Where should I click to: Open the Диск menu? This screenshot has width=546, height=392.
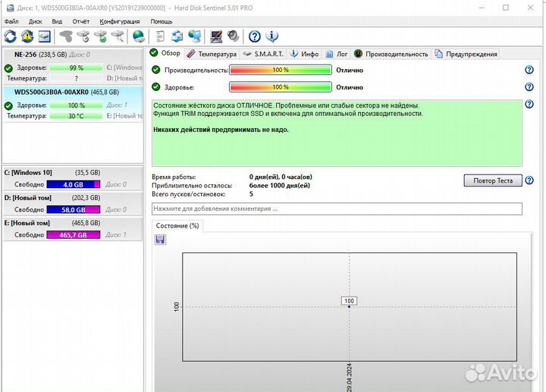coord(35,21)
